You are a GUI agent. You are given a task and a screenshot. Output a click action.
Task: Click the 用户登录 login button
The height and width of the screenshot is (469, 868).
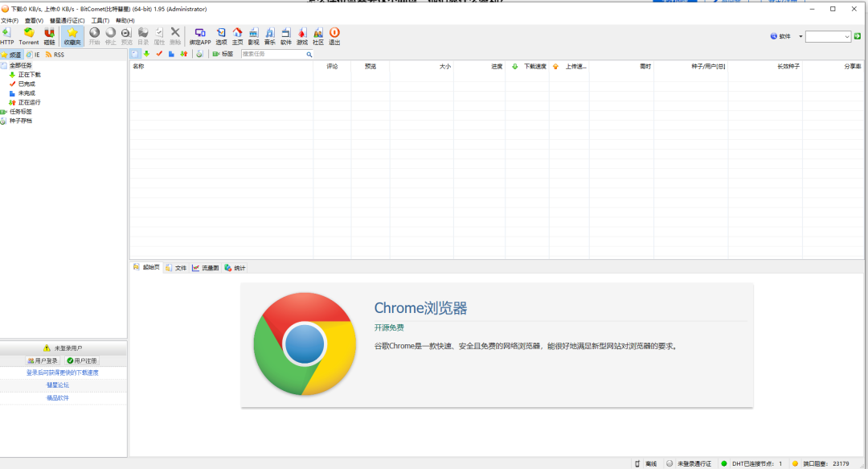click(43, 360)
